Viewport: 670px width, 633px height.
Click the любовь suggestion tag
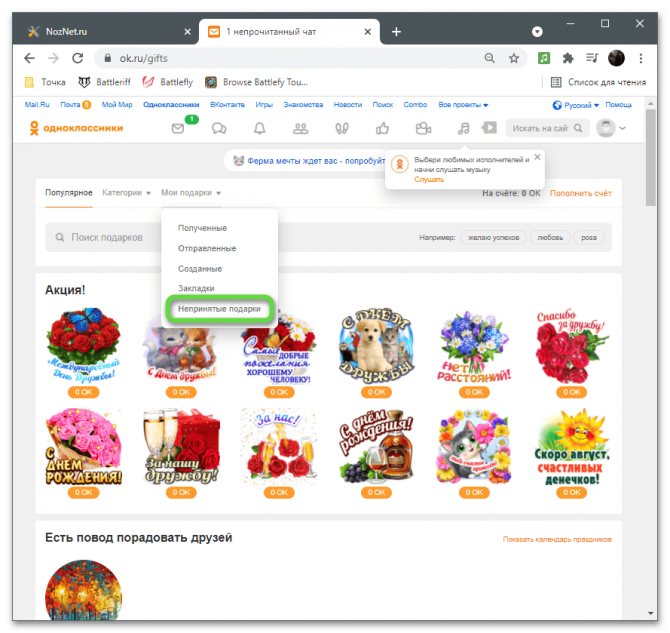point(550,238)
